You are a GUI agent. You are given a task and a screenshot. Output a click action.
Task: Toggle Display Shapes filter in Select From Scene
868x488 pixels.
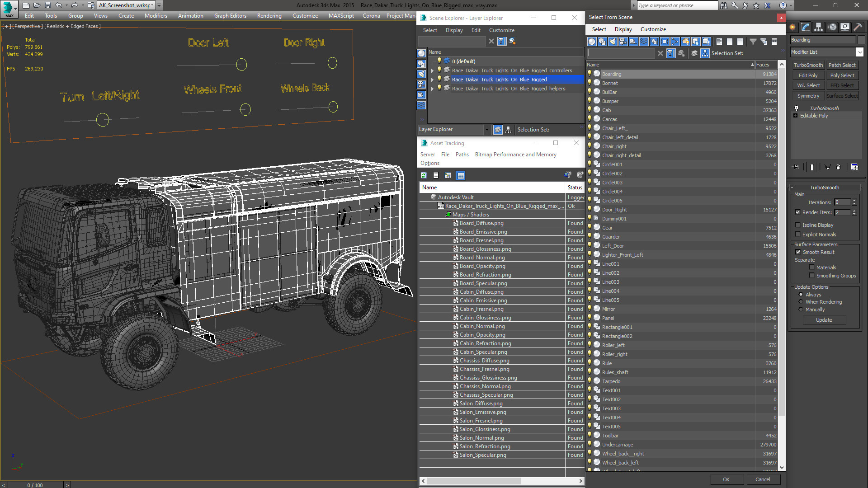(602, 42)
